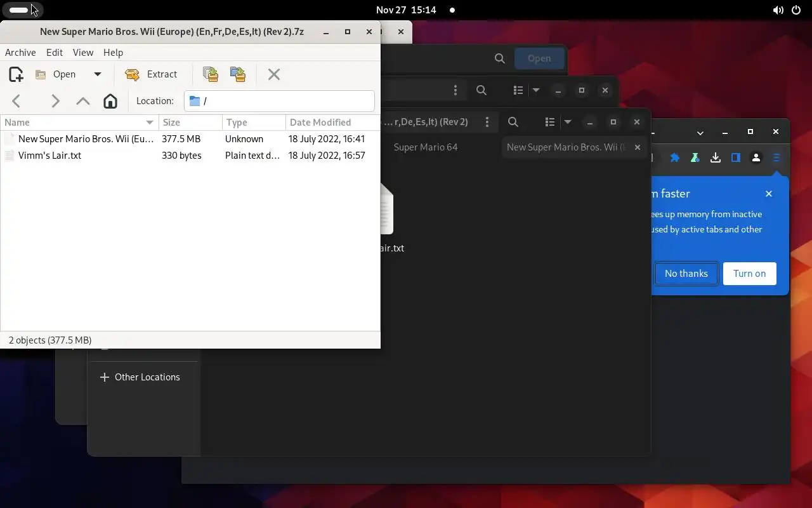Viewport: 812px width, 508px height.
Task: Dismiss the blue memory saver popup with X
Action: point(769,194)
